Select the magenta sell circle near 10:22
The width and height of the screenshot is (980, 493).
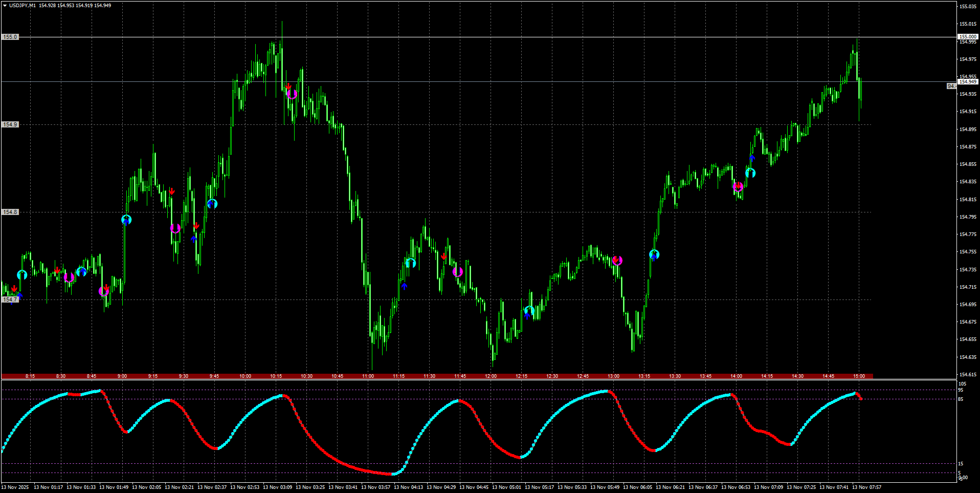click(292, 94)
